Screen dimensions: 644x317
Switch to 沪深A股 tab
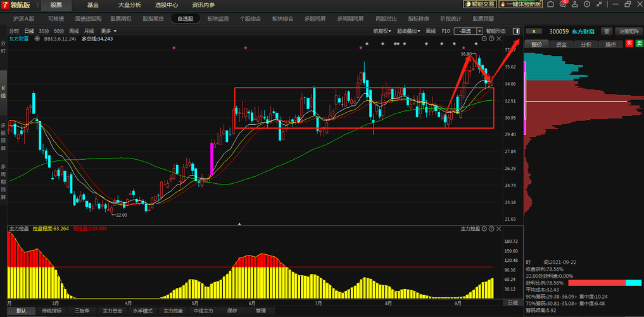24,18
